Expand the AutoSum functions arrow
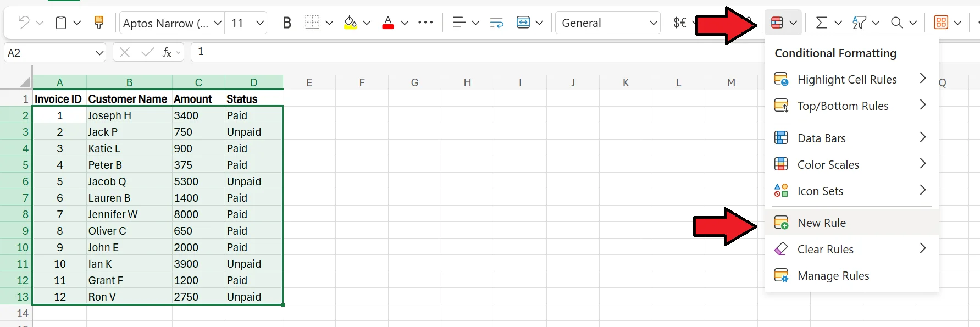Image resolution: width=980 pixels, height=327 pixels. point(838,23)
